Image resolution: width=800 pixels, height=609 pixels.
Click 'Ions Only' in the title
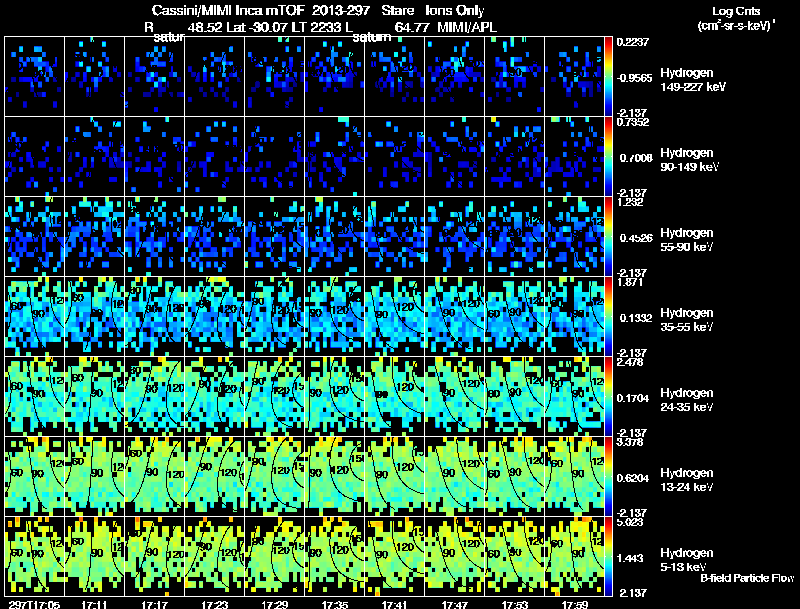[x=455, y=10]
